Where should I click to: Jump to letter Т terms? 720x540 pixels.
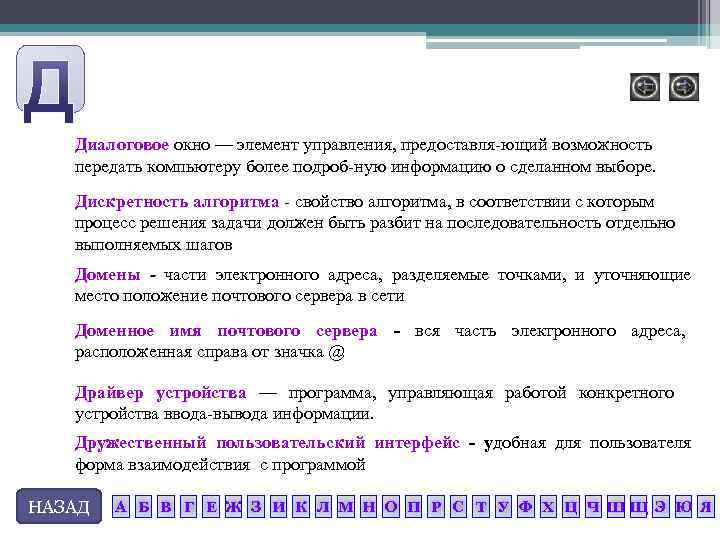click(481, 507)
